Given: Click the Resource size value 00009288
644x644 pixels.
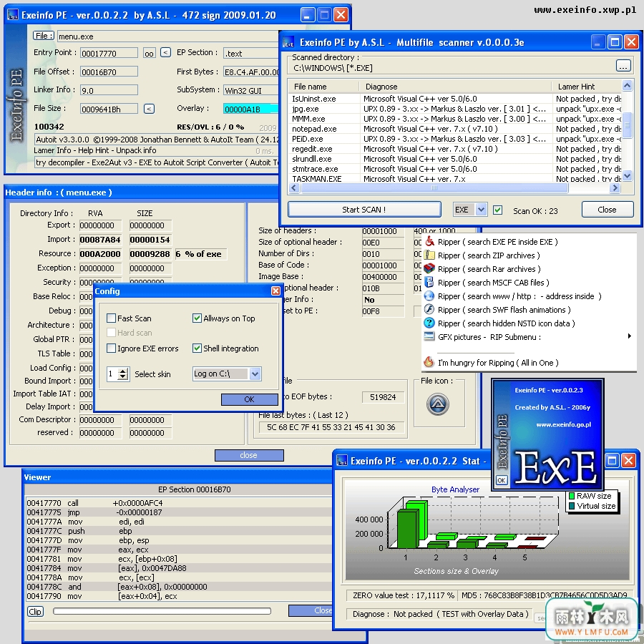Looking at the screenshot, I should click(150, 254).
